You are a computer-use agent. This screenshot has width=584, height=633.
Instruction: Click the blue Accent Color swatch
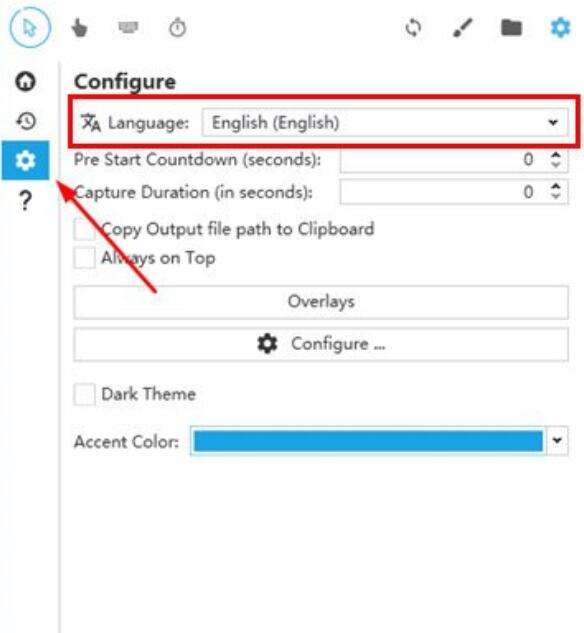pos(368,441)
